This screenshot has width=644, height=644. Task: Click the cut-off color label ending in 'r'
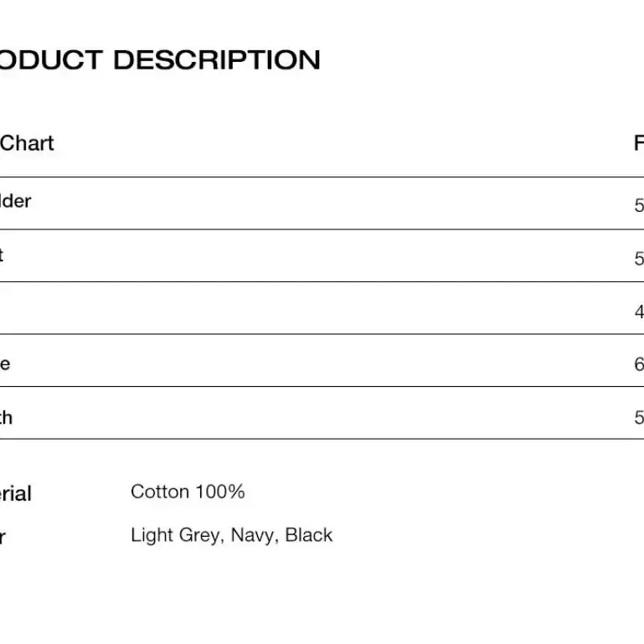click(3, 537)
